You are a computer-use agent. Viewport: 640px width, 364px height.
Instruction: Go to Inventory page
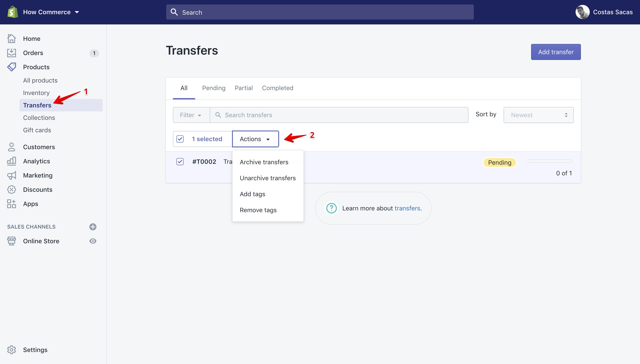[36, 93]
